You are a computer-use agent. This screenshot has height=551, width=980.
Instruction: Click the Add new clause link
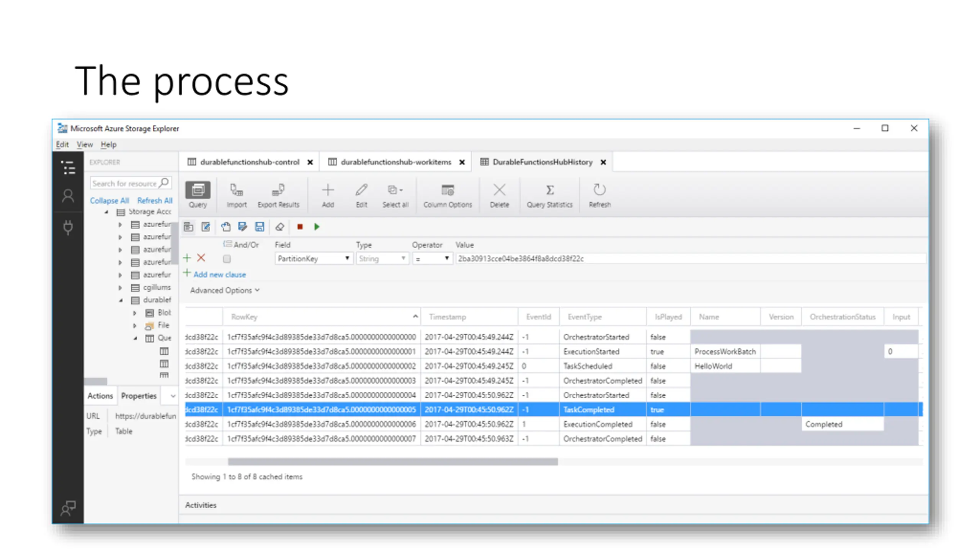click(x=219, y=275)
